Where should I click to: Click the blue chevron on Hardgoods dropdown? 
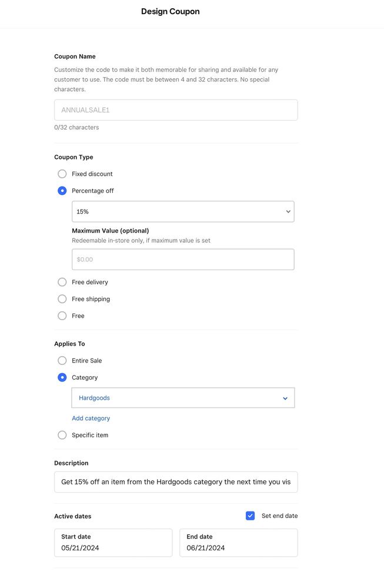(x=285, y=398)
